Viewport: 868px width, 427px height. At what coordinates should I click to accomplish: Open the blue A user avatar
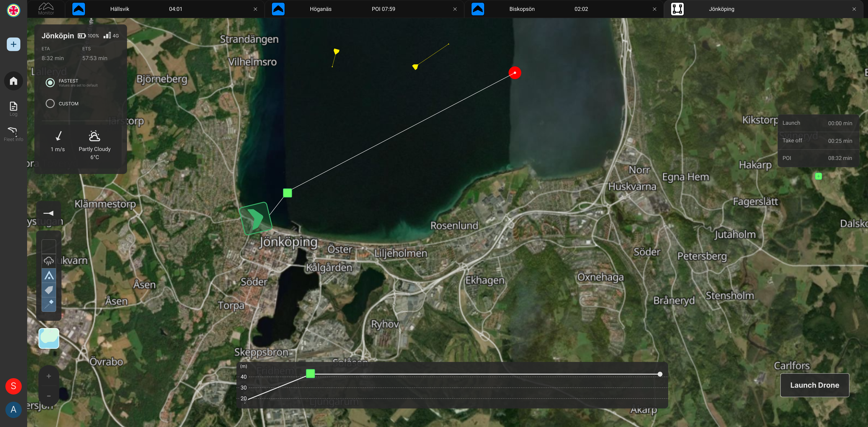pos(14,409)
